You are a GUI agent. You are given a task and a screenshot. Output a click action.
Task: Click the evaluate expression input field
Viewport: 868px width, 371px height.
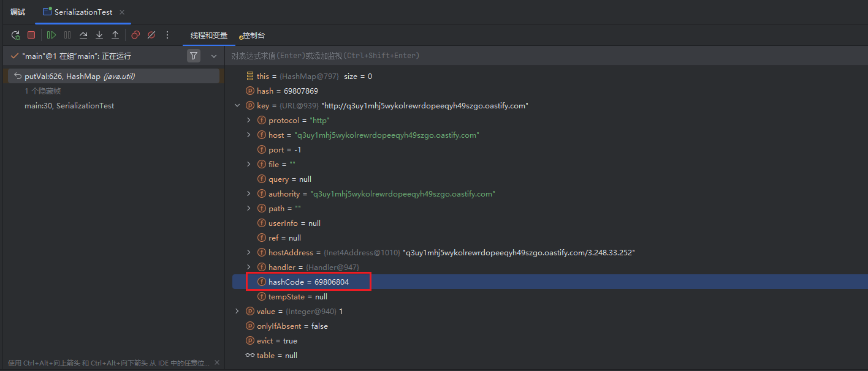[539, 56]
